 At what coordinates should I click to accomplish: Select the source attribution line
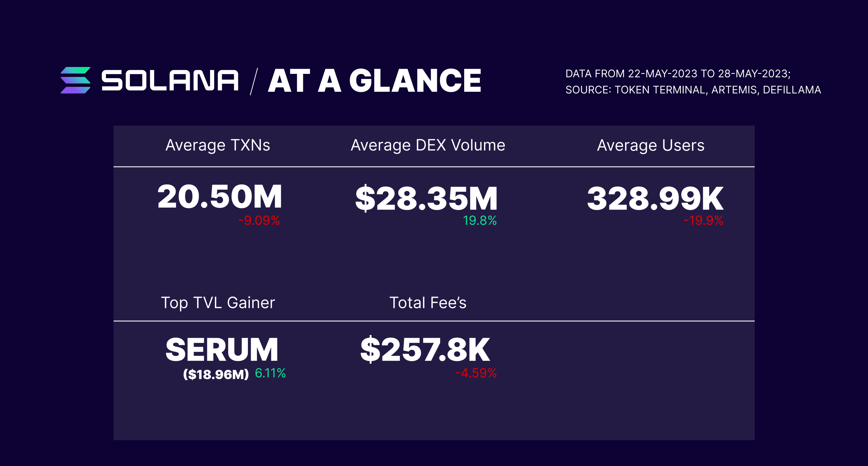coord(693,90)
